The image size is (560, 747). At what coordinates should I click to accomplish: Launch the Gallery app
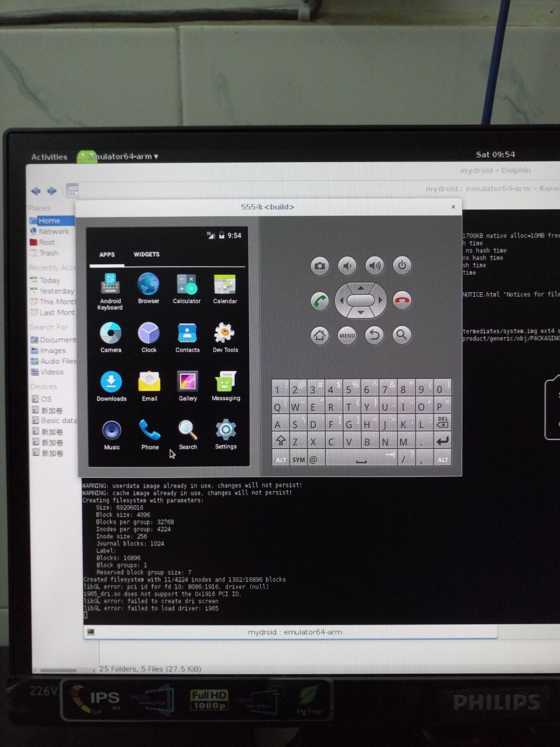(x=188, y=386)
